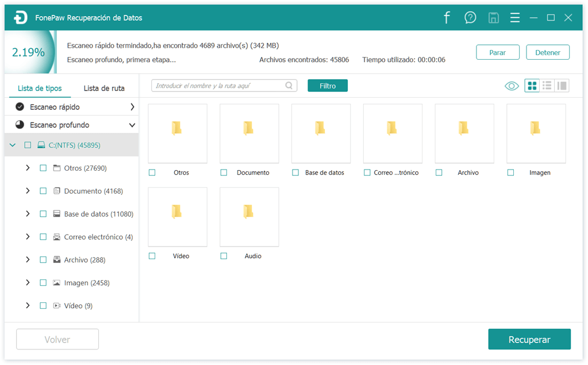This screenshot has height=365, width=588.
Task: Click the save scan disk icon
Action: pos(493,18)
